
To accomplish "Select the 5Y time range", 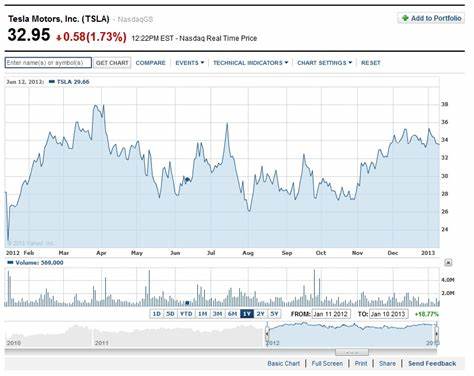I will coord(274,314).
